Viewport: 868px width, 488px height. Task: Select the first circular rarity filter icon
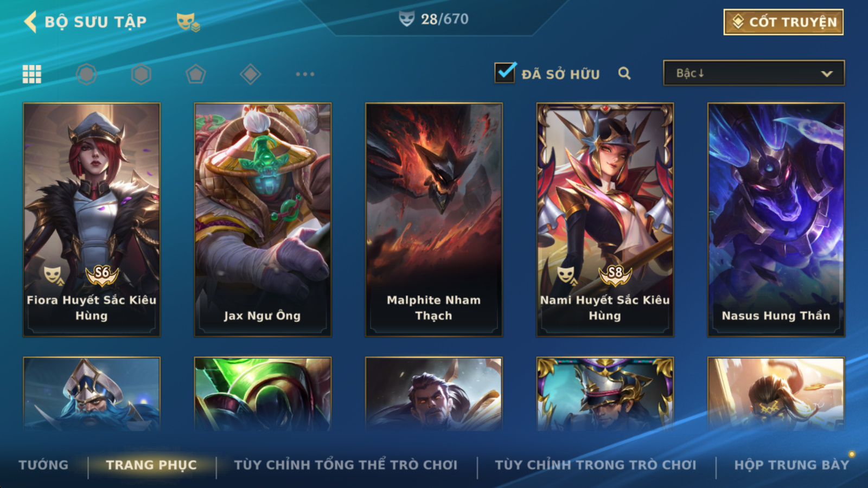(x=86, y=74)
